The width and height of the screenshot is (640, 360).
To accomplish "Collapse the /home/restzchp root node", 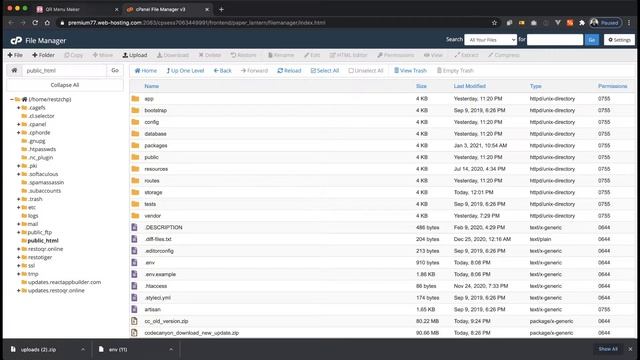I will 12,99.
